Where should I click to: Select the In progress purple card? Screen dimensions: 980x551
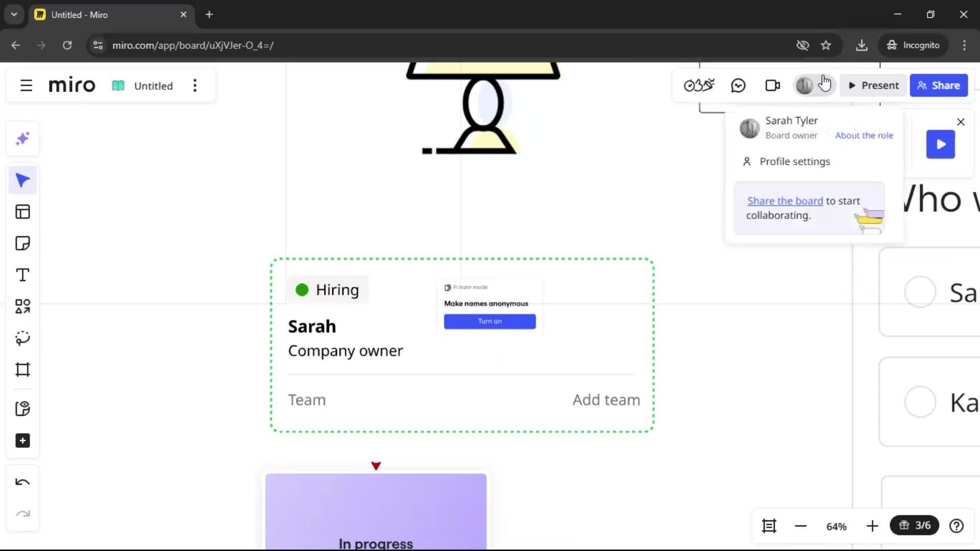pos(376,512)
